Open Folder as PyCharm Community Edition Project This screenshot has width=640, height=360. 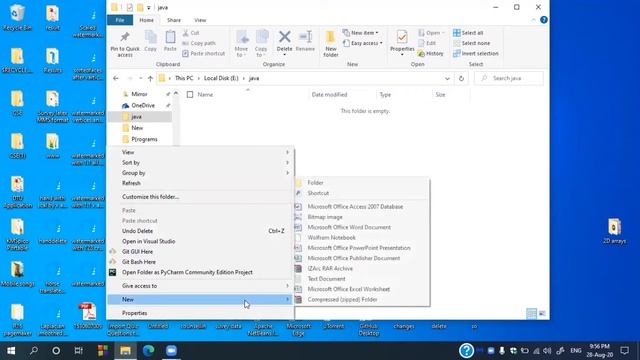coord(200,272)
